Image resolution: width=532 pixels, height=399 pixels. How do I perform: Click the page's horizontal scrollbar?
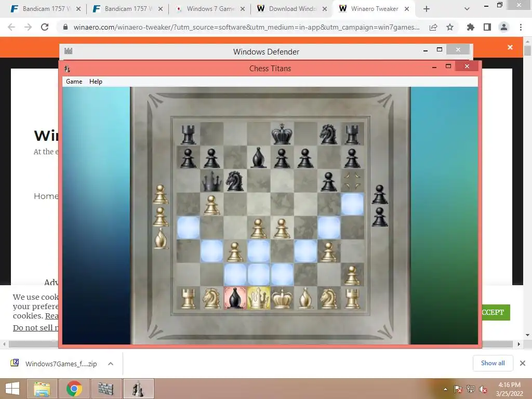point(261,344)
